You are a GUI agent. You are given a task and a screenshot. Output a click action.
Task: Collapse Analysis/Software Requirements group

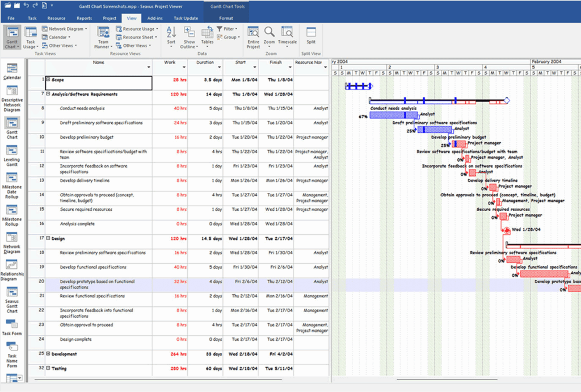point(48,94)
